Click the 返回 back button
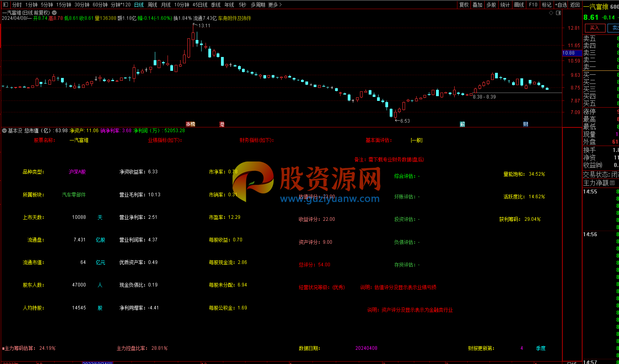Image resolution: width=619 pixels, height=364 pixels. [x=575, y=5]
